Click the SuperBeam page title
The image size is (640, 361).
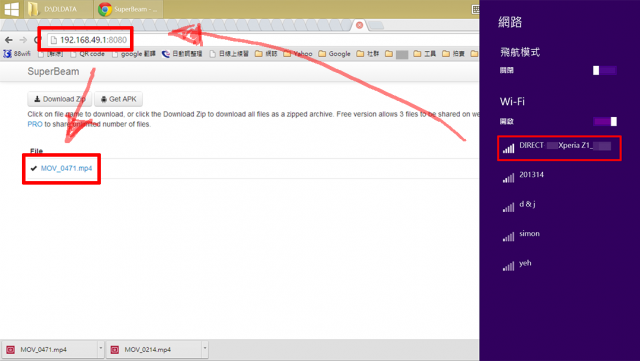(x=53, y=71)
